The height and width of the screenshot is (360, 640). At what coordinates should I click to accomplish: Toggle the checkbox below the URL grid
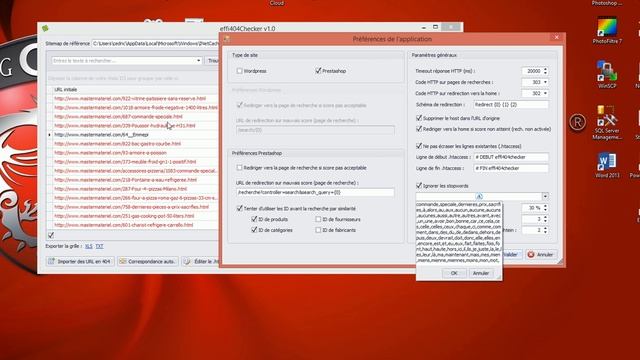pyautogui.click(x=51, y=235)
